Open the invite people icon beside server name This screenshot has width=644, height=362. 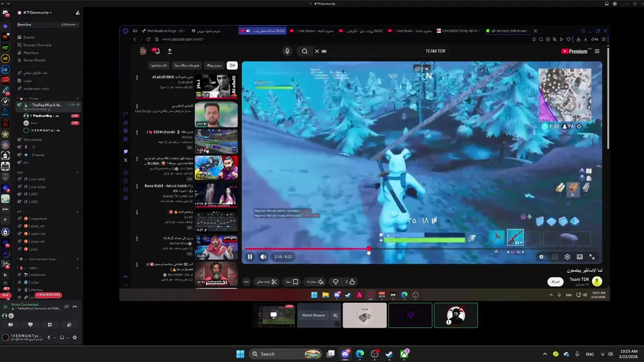77,13
